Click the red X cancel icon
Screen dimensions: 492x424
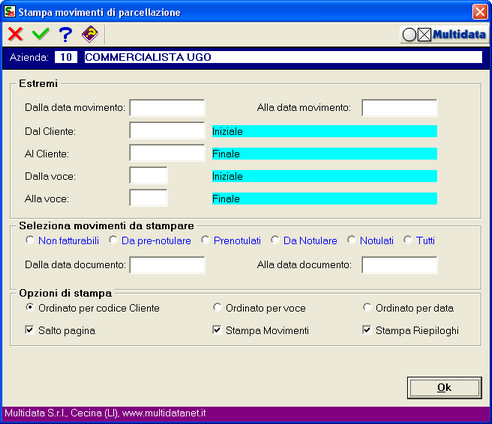[x=15, y=34]
